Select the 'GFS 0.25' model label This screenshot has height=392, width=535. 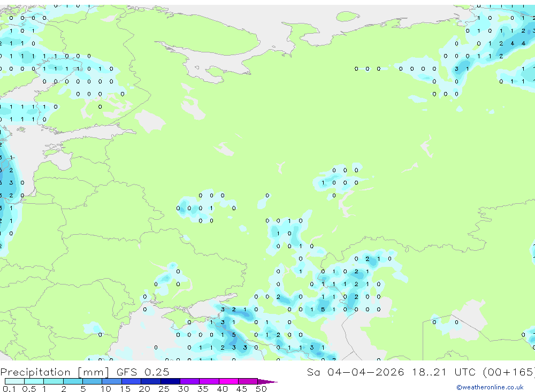tap(143, 372)
